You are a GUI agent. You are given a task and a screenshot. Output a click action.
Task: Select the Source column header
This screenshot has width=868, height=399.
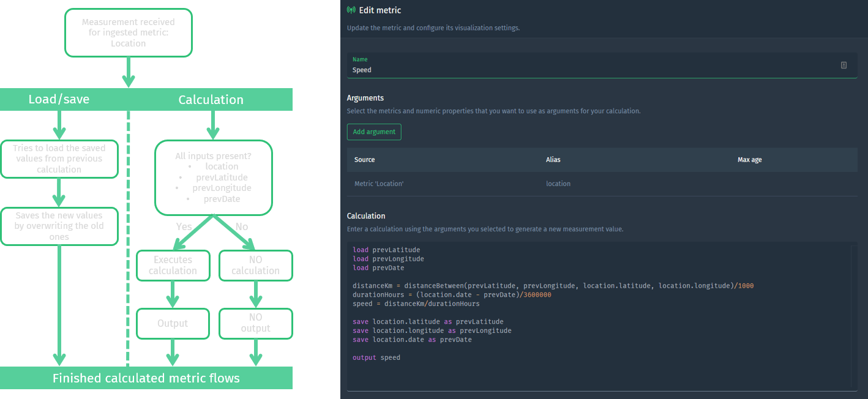pos(365,160)
